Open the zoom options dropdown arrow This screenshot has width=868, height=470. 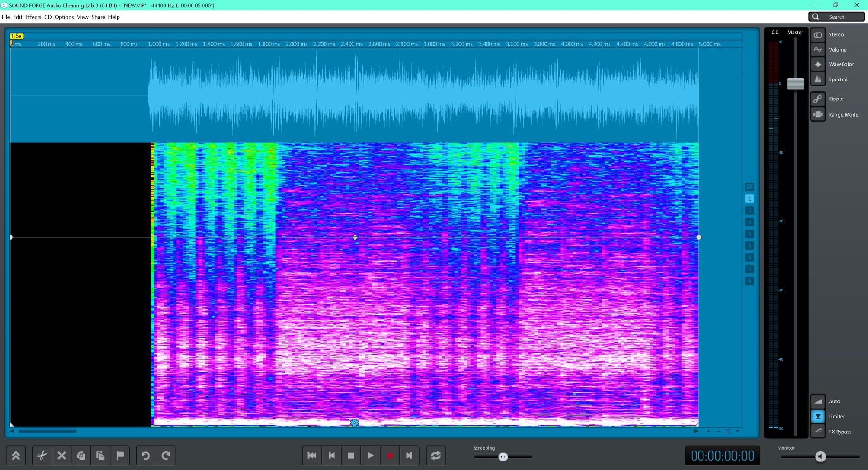pos(738,431)
